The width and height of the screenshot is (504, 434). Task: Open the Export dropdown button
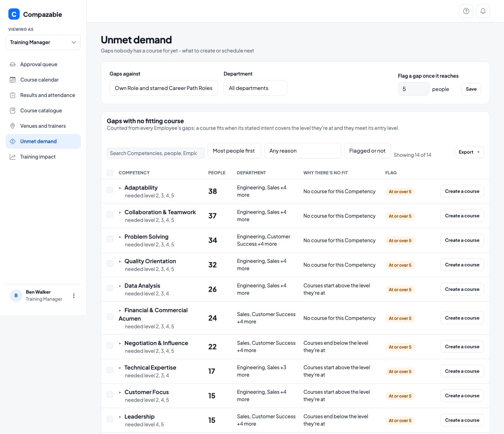click(469, 152)
